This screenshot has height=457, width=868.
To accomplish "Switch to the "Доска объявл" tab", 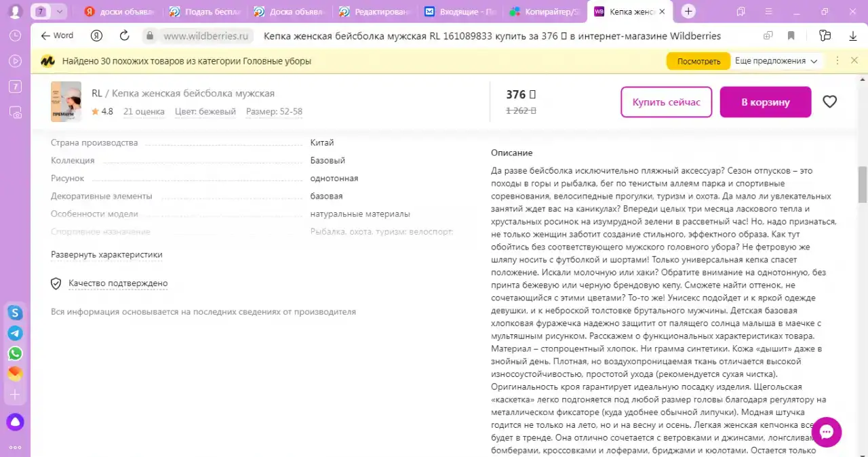I will pyautogui.click(x=290, y=12).
